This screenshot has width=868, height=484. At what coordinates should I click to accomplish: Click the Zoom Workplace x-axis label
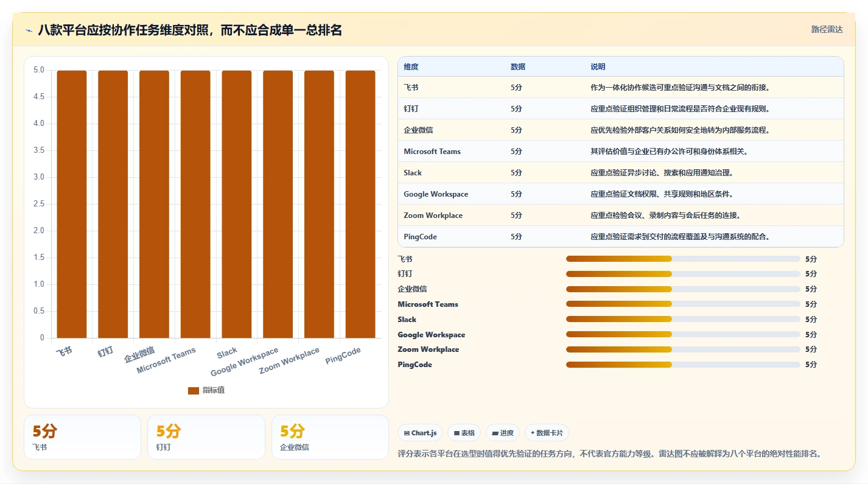tap(289, 361)
